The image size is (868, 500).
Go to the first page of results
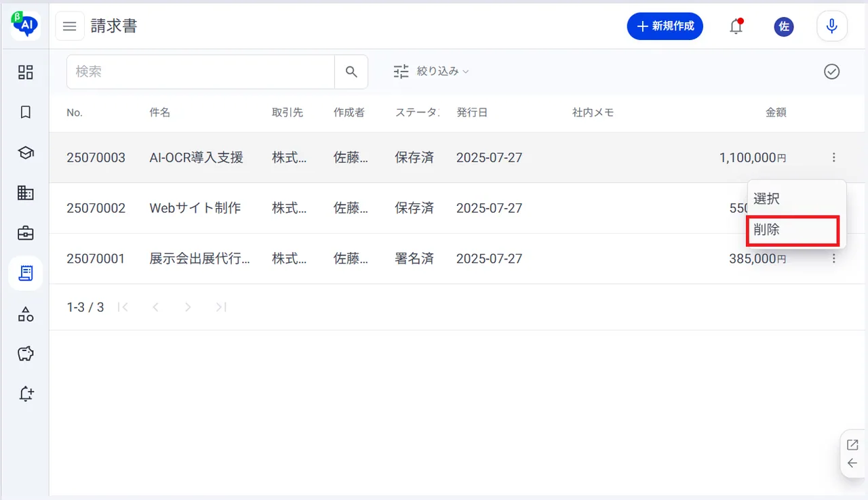[123, 308]
